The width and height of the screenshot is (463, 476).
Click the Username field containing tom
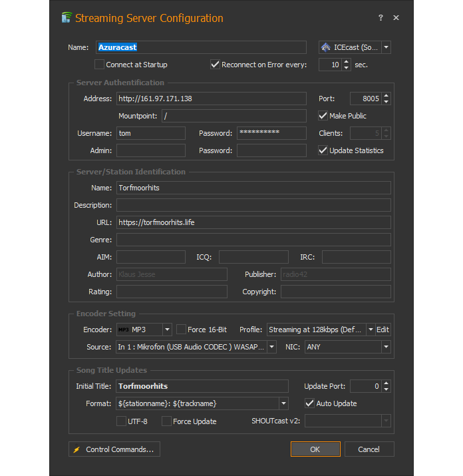point(151,133)
